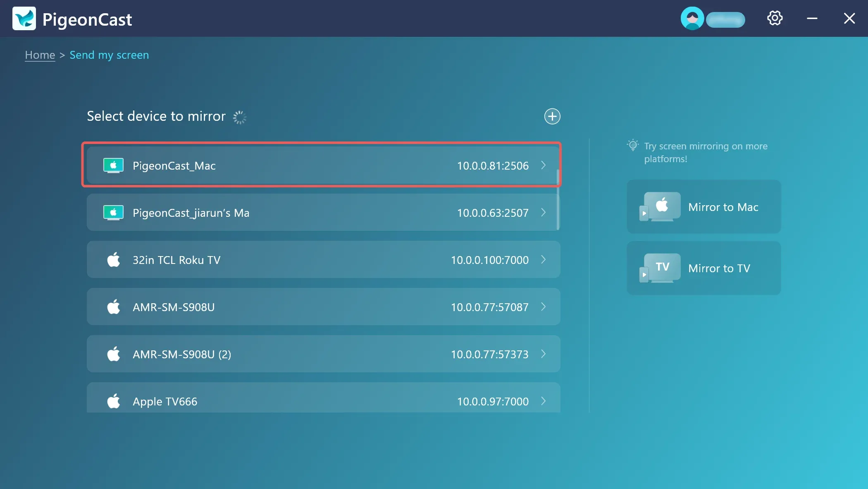
Task: Open the settings gear icon
Action: coord(775,18)
